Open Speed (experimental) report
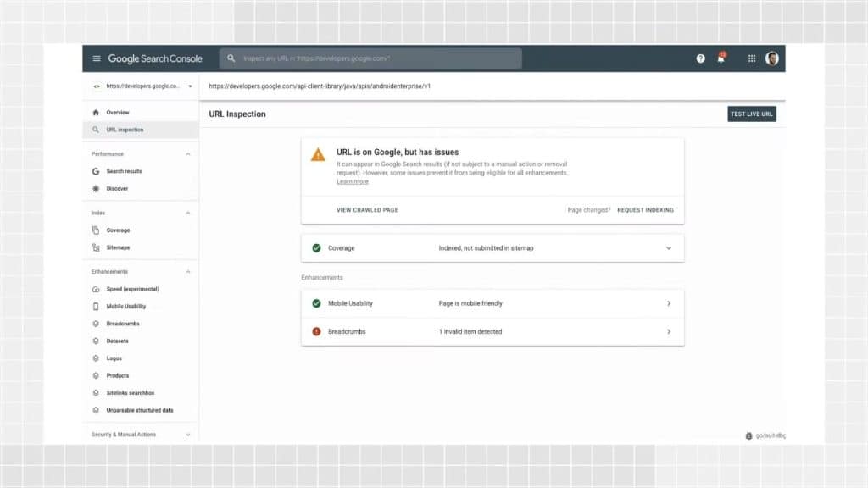The width and height of the screenshot is (868, 488). pos(132,289)
